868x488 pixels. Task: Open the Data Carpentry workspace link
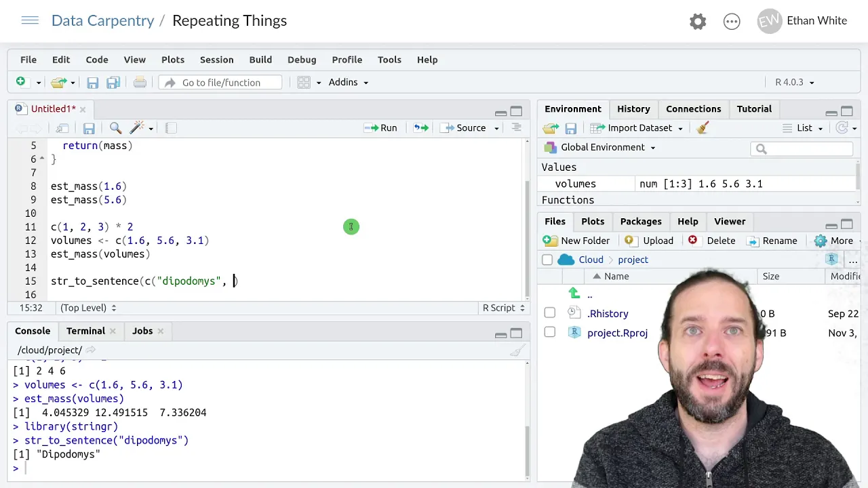(103, 20)
